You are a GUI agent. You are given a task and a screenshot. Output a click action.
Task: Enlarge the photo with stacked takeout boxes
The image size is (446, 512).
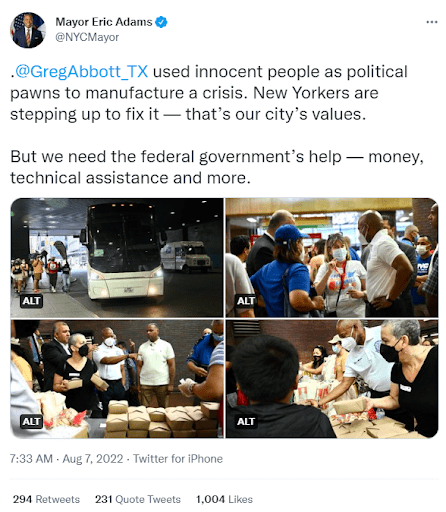click(117, 379)
